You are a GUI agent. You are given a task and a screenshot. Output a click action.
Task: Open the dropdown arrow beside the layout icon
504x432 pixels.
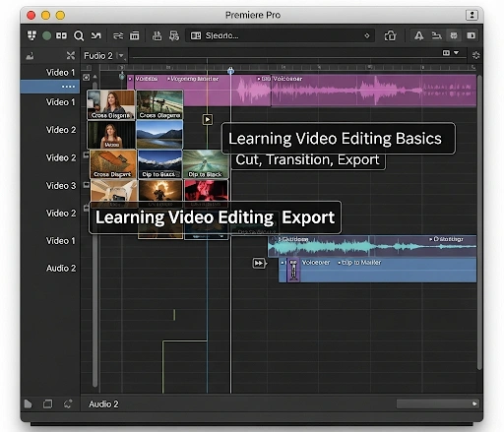point(456,52)
